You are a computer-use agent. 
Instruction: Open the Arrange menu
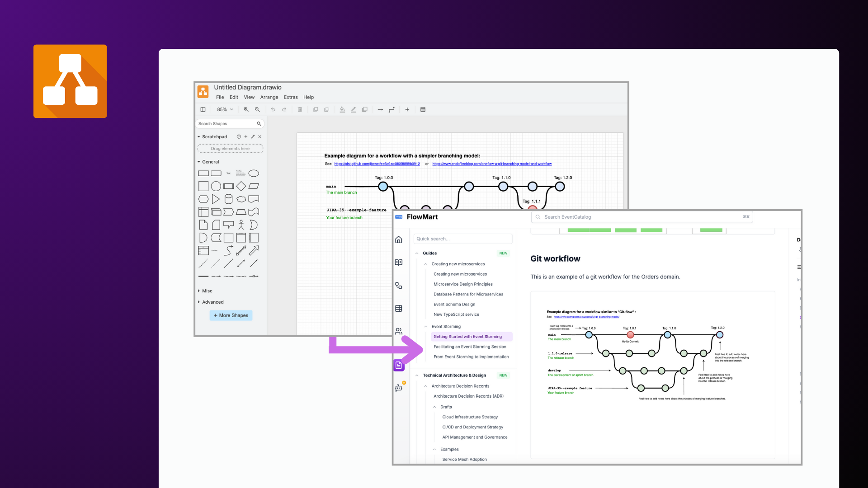[x=269, y=97]
